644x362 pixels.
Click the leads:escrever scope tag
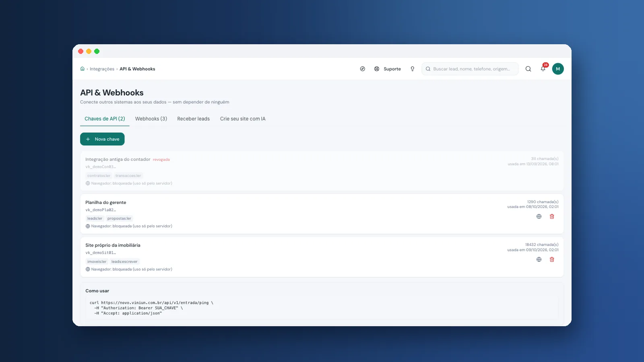click(124, 261)
